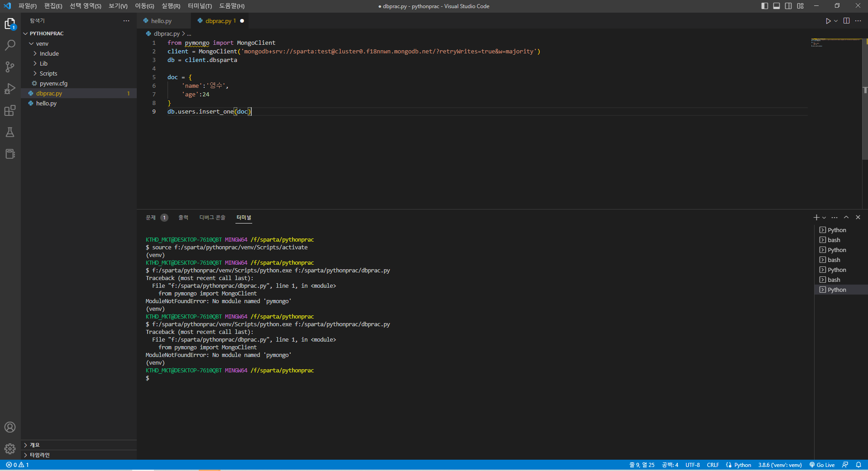Open the Testing flask view

[x=10, y=132]
